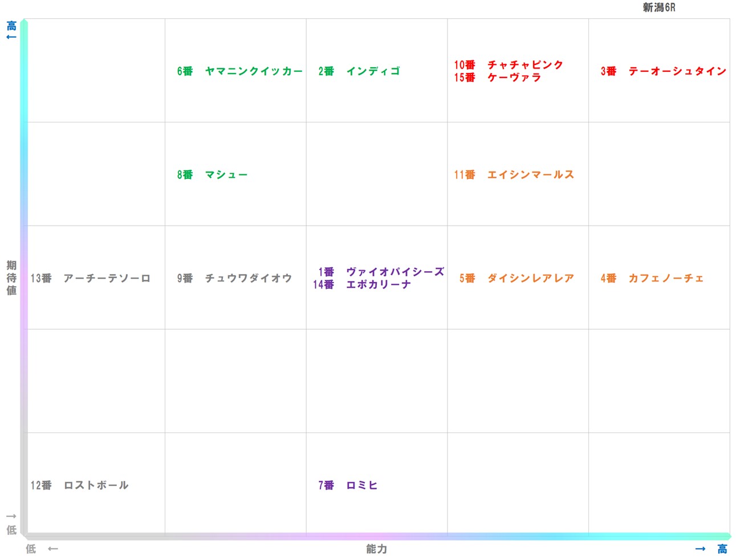736x560 pixels.
Task: Click the downward arrow above 低 on the vertical axis
Action: 11,517
